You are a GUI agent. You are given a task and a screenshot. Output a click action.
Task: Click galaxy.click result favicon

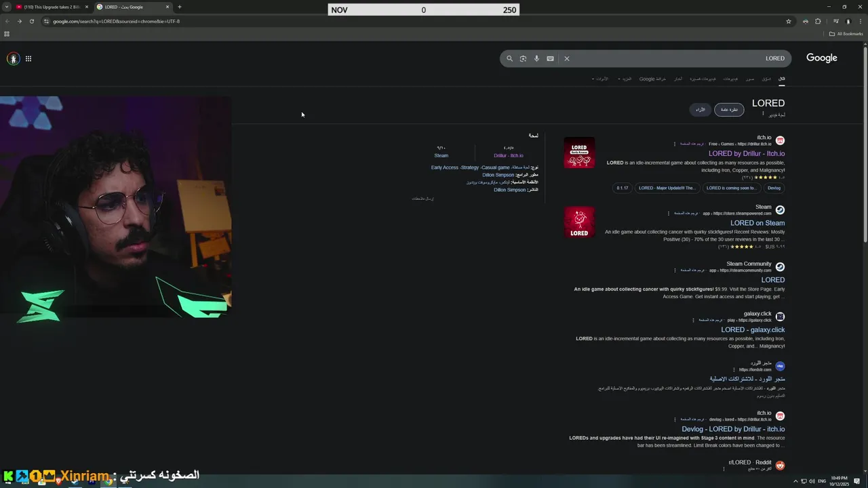click(x=780, y=317)
